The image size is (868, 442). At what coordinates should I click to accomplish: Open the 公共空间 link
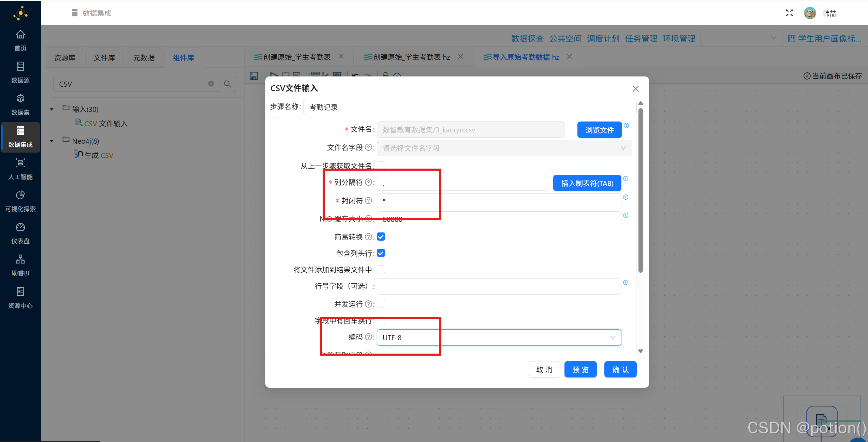pyautogui.click(x=565, y=39)
